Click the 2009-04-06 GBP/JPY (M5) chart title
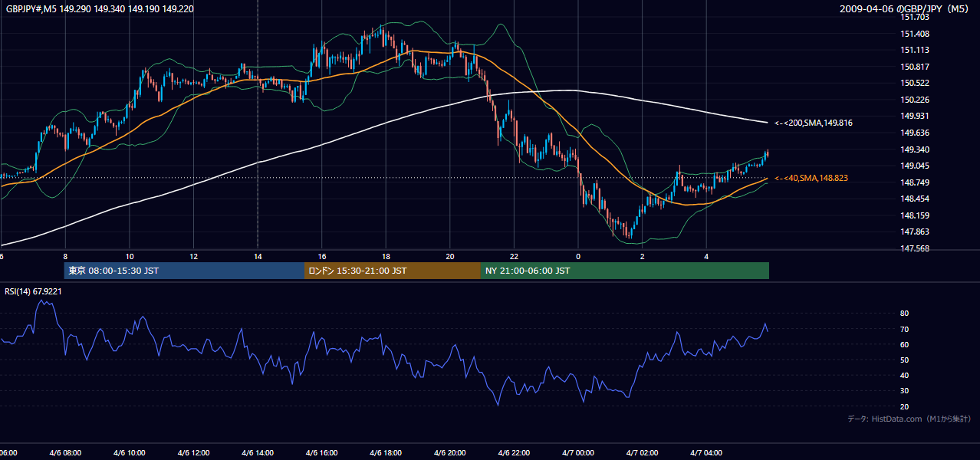The width and height of the screenshot is (980, 460). click(905, 9)
